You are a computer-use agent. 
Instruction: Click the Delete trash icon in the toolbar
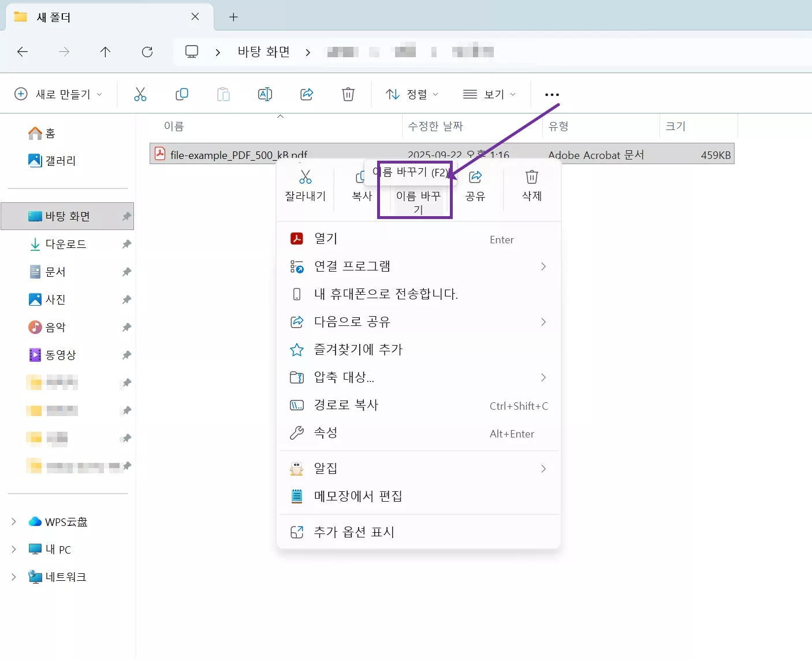click(x=348, y=94)
